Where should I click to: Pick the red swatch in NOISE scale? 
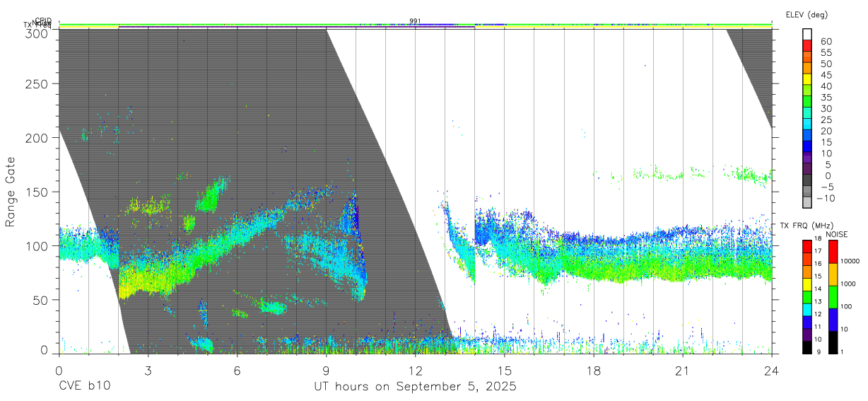point(833,252)
